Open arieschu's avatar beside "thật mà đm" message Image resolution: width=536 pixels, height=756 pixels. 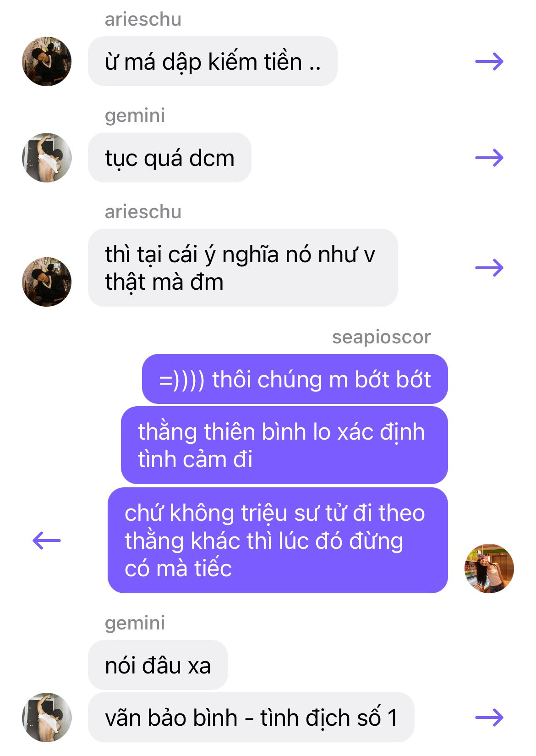click(x=47, y=281)
